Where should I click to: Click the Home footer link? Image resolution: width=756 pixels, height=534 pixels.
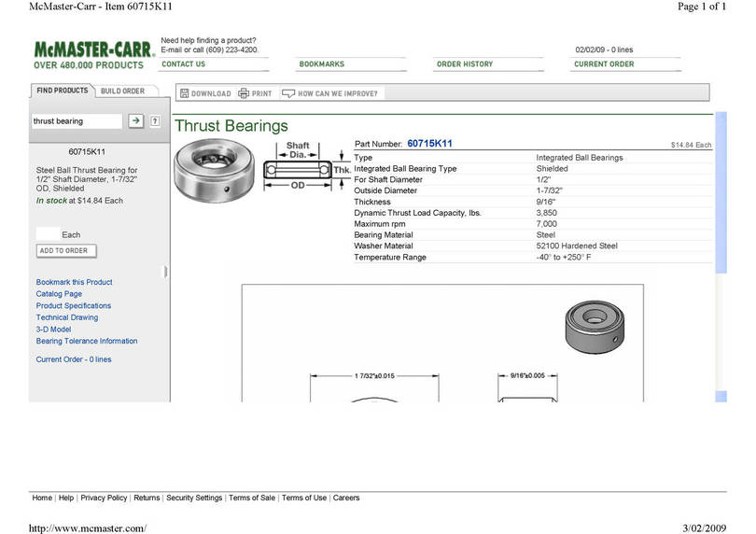tap(42, 498)
